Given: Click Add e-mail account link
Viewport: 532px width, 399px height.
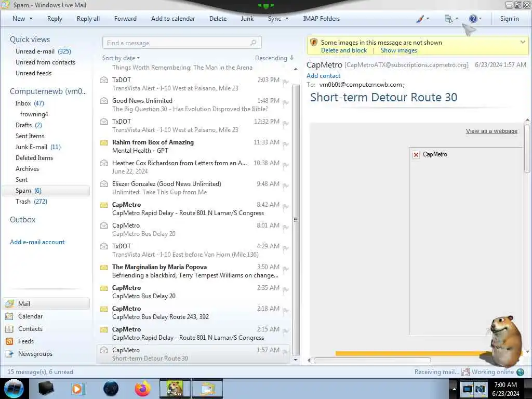Looking at the screenshot, I should [x=37, y=242].
